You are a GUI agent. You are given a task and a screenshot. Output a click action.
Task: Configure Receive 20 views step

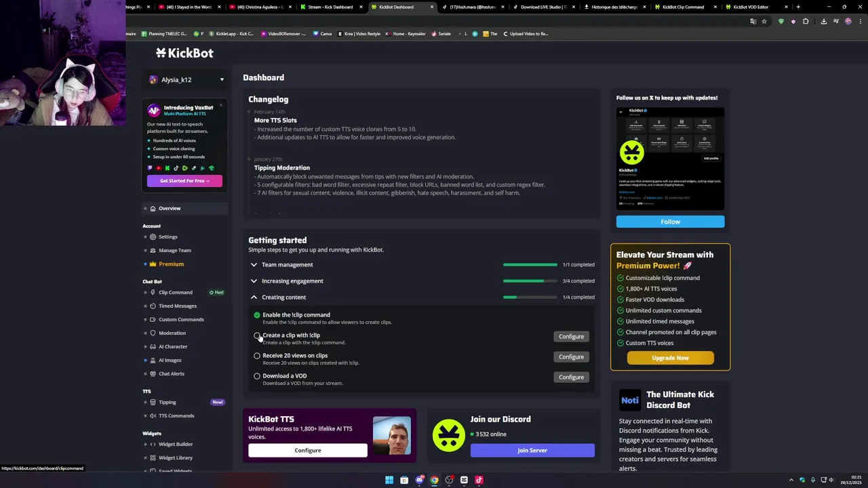coord(571,357)
